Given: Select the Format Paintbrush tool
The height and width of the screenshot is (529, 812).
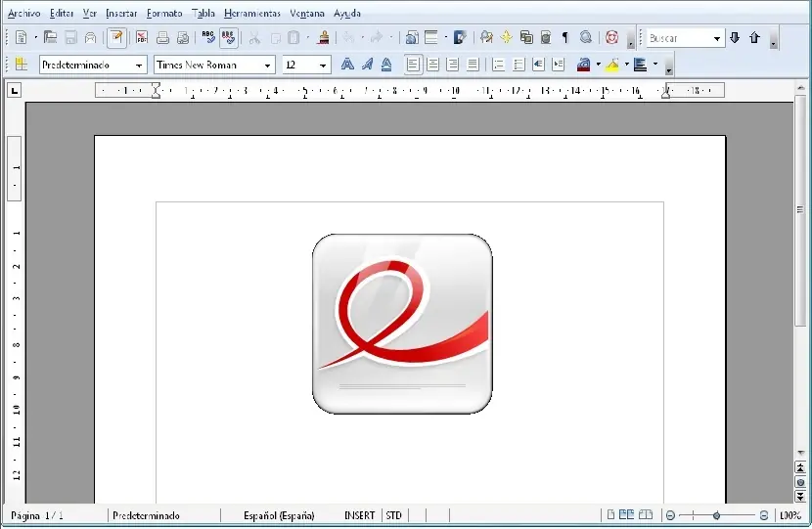Looking at the screenshot, I should tap(324, 38).
